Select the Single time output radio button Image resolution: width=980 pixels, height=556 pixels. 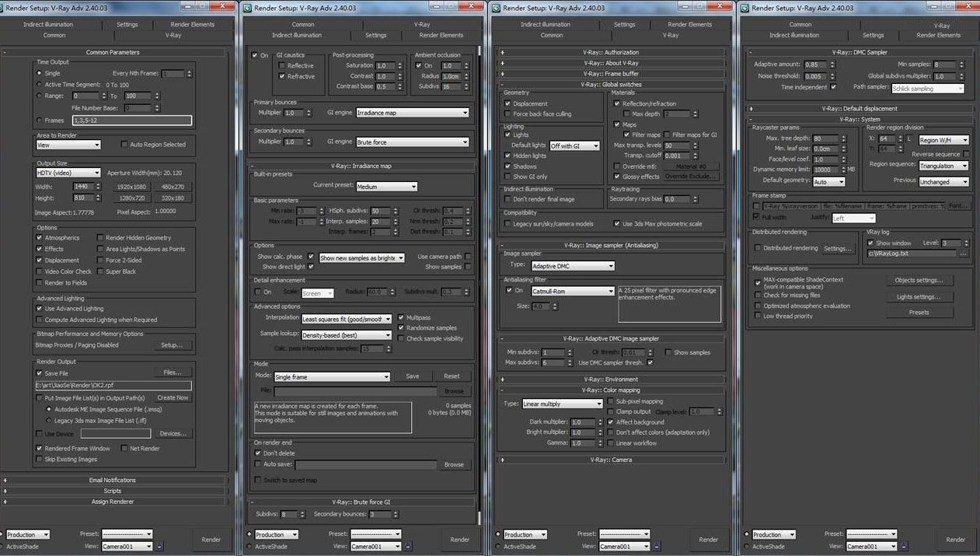click(x=39, y=73)
